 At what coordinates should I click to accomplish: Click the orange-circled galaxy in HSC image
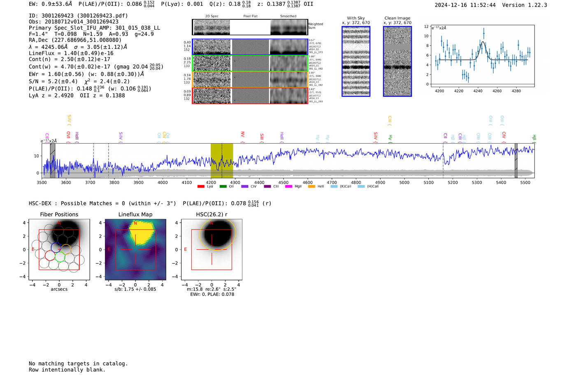(x=218, y=234)
